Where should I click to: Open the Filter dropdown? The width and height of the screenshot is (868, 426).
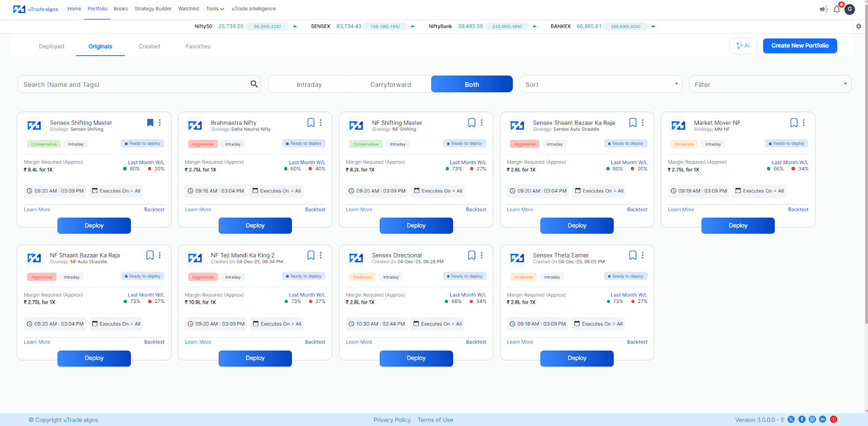[x=770, y=84]
